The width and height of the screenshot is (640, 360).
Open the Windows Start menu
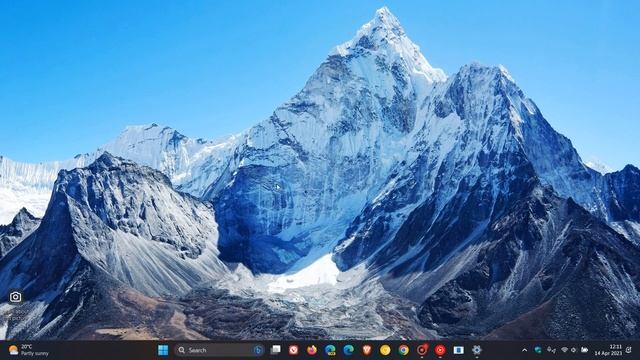(163, 350)
